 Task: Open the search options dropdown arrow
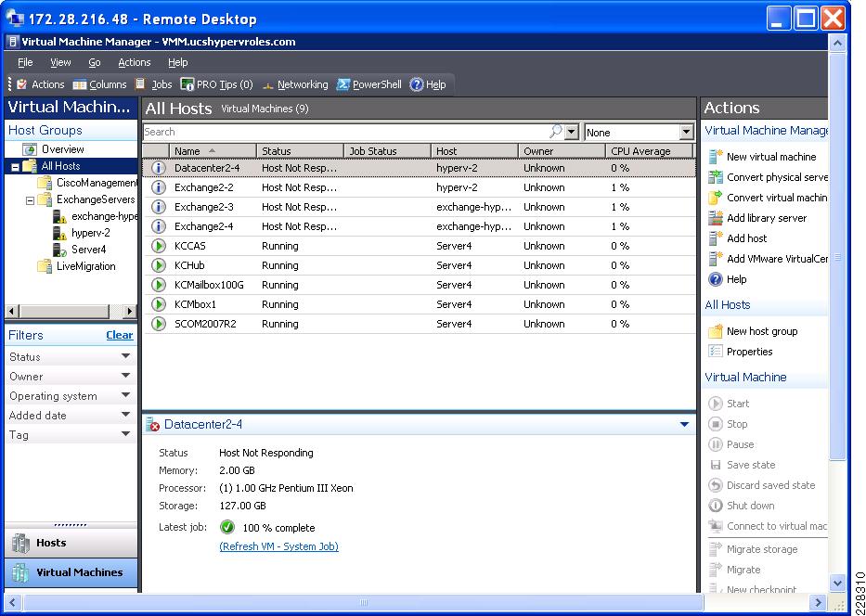(x=572, y=132)
